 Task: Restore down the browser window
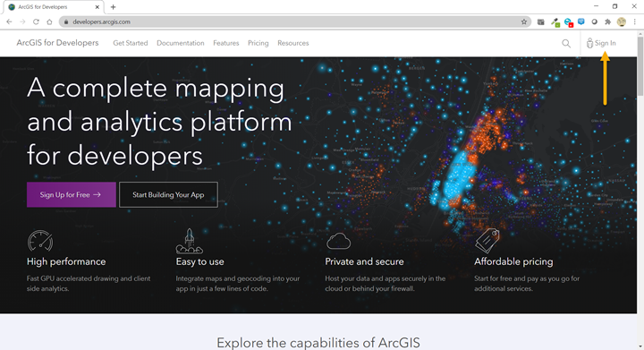point(614,6)
